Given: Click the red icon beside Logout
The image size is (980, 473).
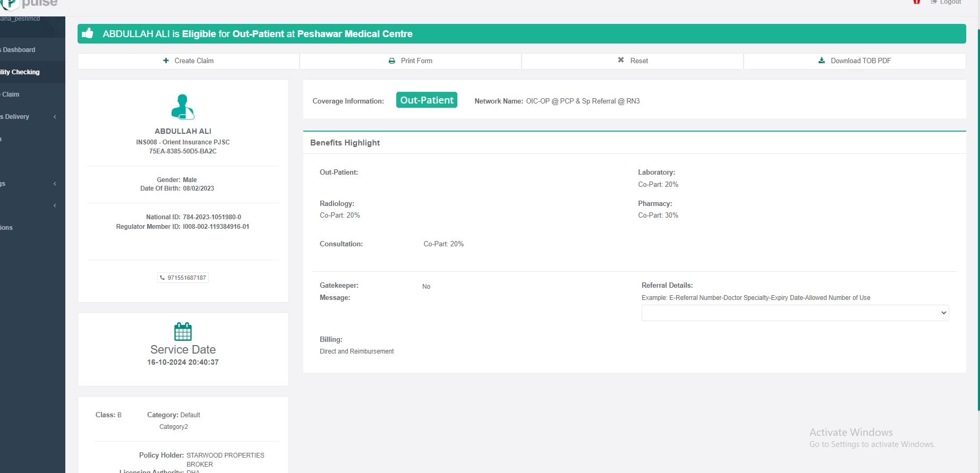Looking at the screenshot, I should pos(916,2).
